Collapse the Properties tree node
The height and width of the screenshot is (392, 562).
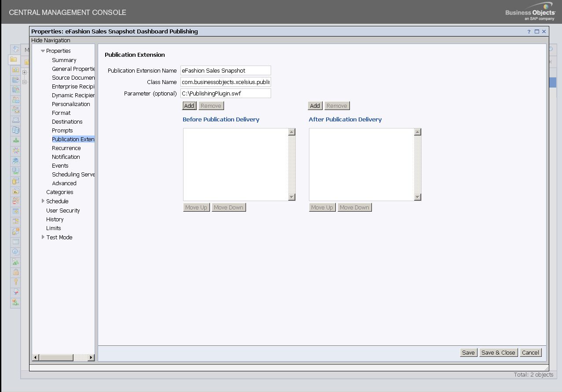(43, 51)
